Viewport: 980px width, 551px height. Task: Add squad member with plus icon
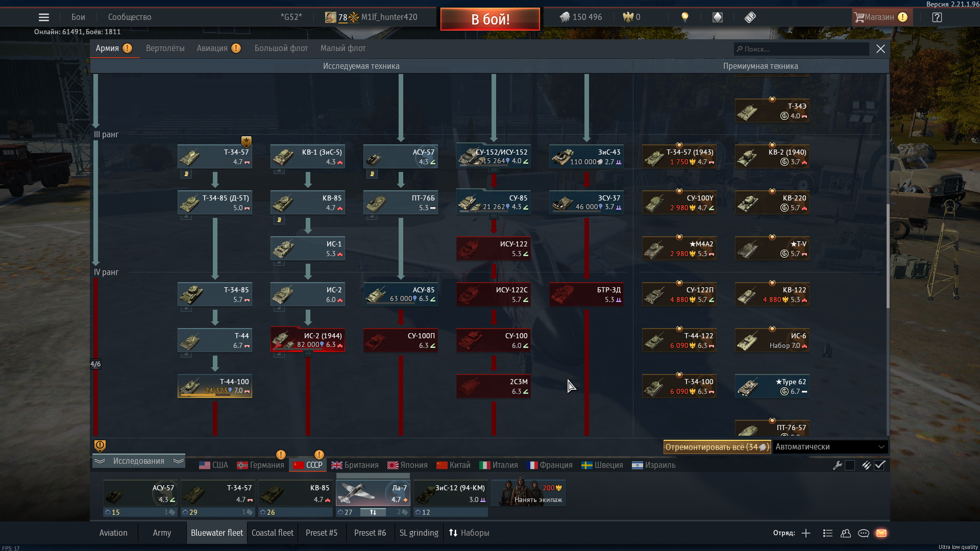tap(806, 533)
